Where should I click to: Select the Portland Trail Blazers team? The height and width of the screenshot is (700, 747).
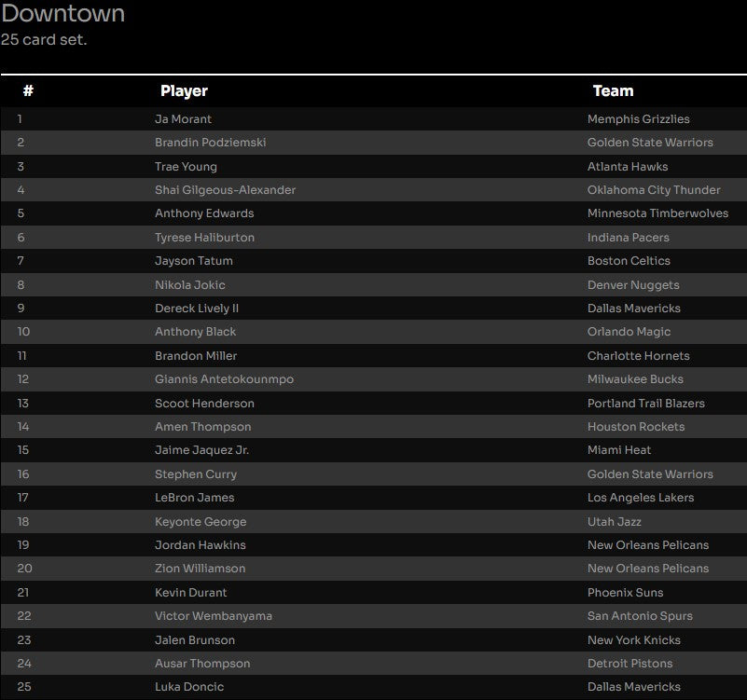(x=645, y=404)
